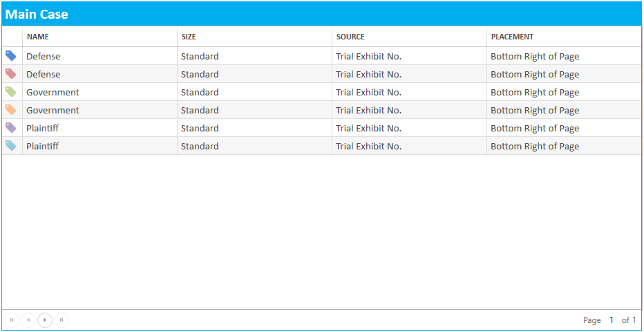Click the Main Case title bar
Viewport: 644px width, 332px height.
point(321,14)
